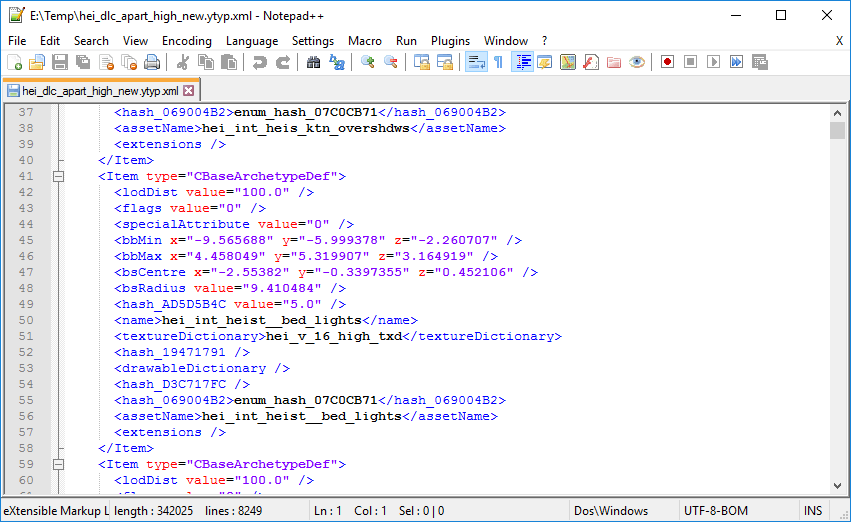The image size is (851, 522).
Task: Close the hei_dlc_apart_high_new.ytyp.xml tab
Action: pyautogui.click(x=188, y=90)
